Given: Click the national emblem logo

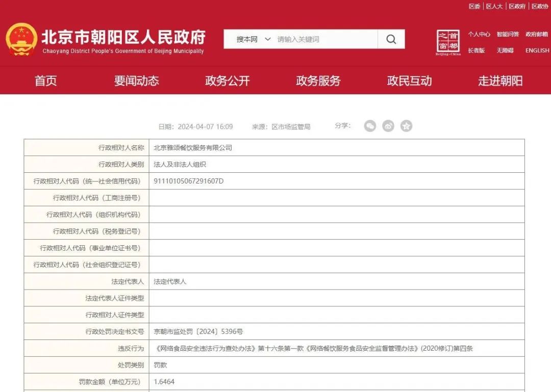Looking at the screenshot, I should [21, 39].
